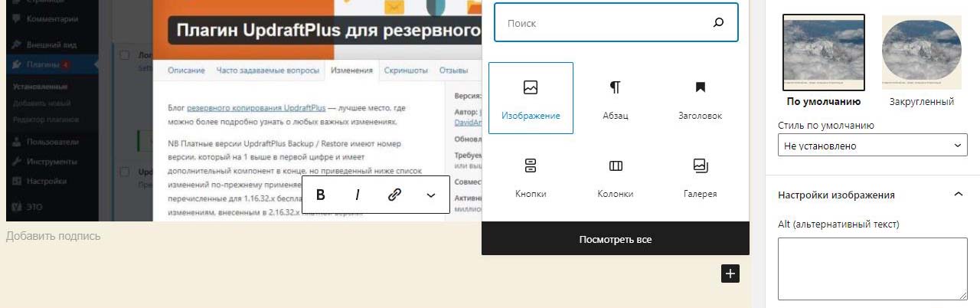Viewport: 980px width, 308px height.
Task: Toggle bold formatting in caption toolbar
Action: click(321, 195)
